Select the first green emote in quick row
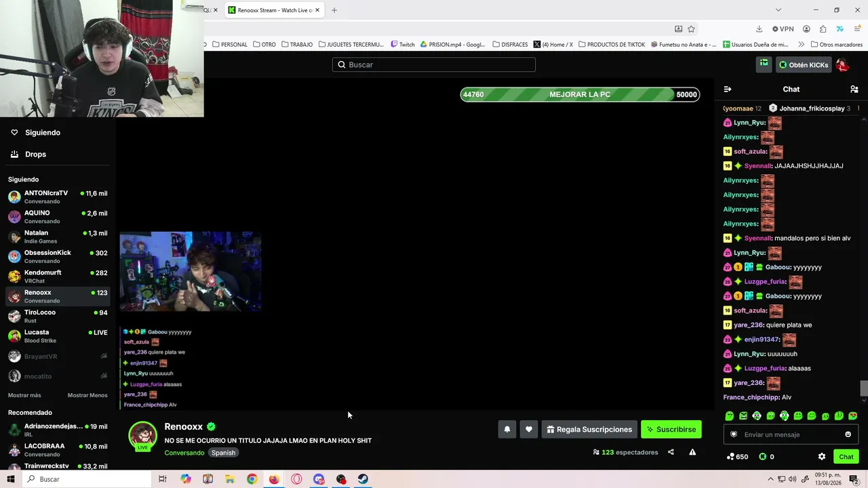 click(x=729, y=415)
